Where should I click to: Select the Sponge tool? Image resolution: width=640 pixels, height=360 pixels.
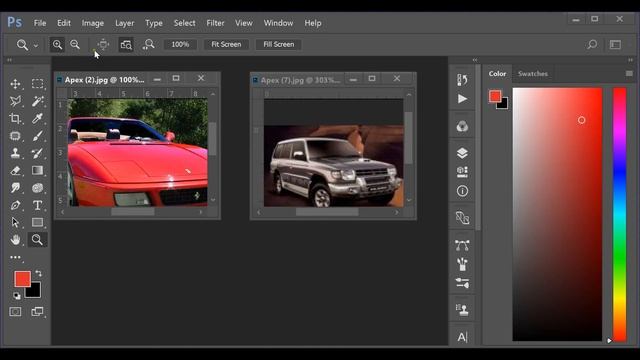point(38,188)
